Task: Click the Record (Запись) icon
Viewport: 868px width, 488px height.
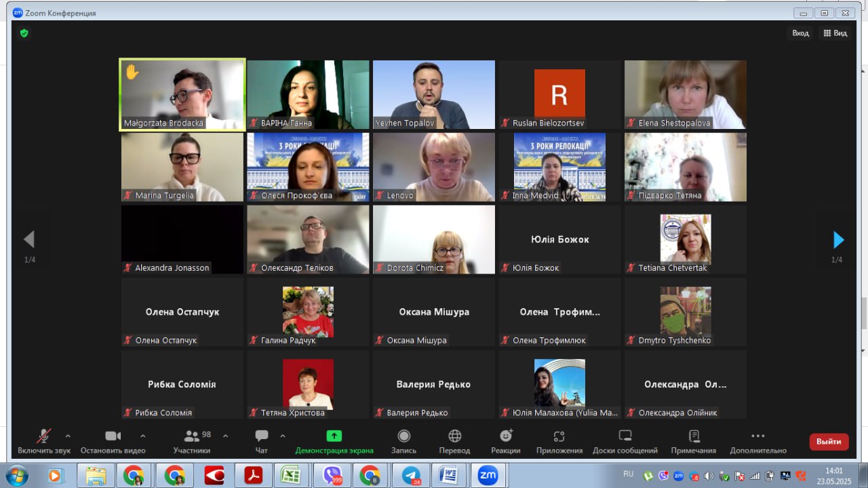Action: click(x=403, y=436)
